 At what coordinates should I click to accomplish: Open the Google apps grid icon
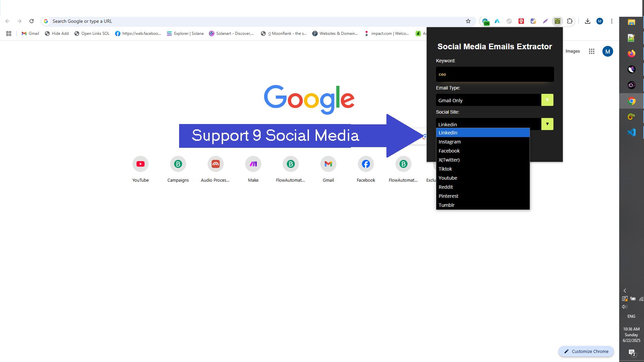click(592, 51)
